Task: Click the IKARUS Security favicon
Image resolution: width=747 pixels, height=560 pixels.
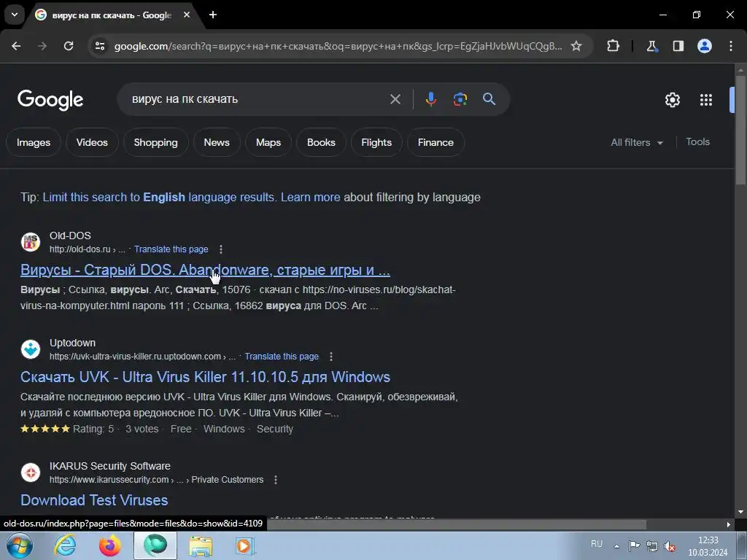Action: tap(31, 472)
